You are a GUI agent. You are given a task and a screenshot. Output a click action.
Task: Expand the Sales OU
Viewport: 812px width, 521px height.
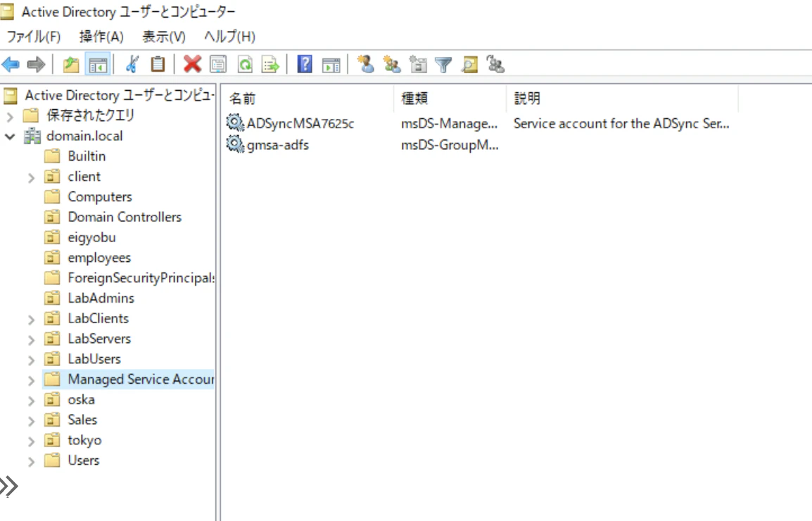coord(31,420)
